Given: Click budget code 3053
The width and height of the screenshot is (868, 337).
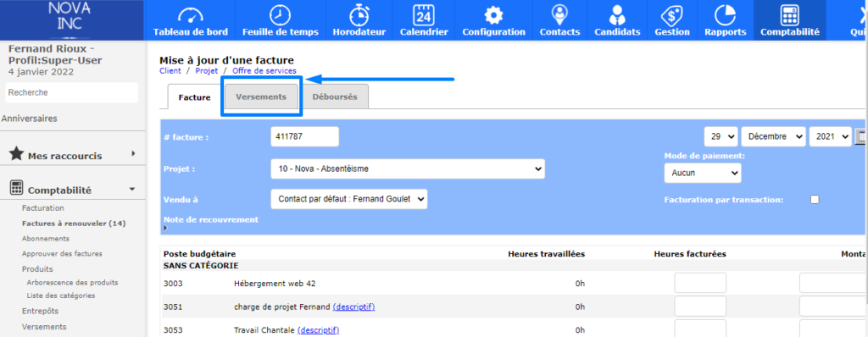Looking at the screenshot, I should (x=173, y=330).
